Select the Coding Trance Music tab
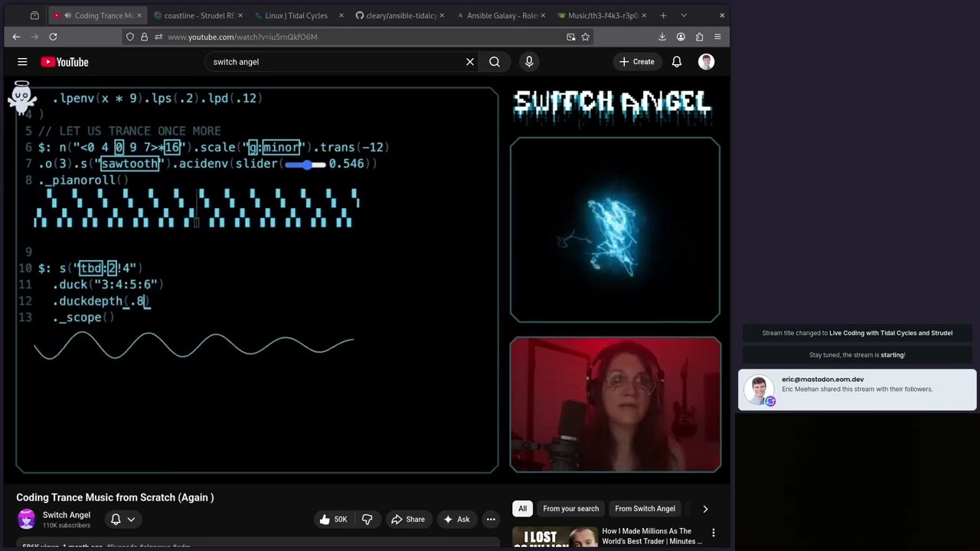 point(96,15)
